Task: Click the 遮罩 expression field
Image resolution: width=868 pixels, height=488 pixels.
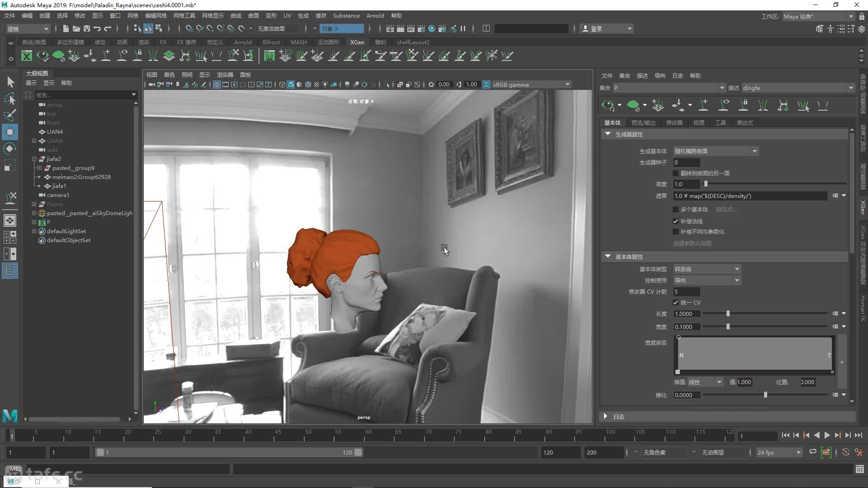Action: pos(750,196)
